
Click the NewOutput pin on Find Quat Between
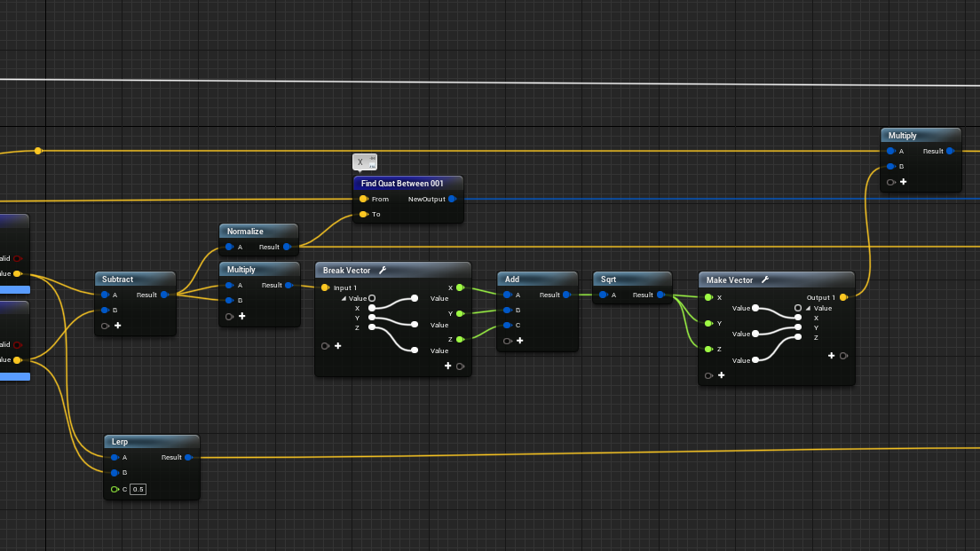click(x=452, y=199)
